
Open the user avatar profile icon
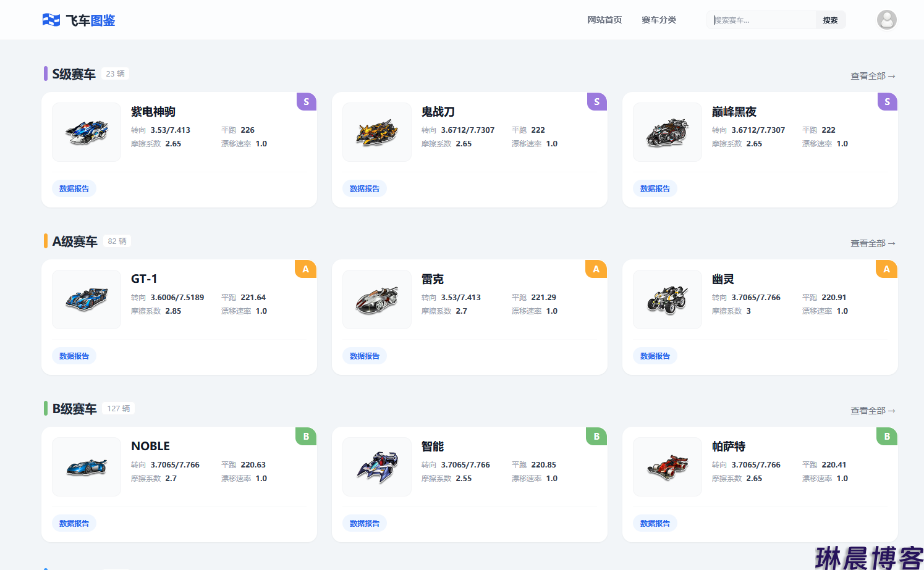tap(887, 19)
